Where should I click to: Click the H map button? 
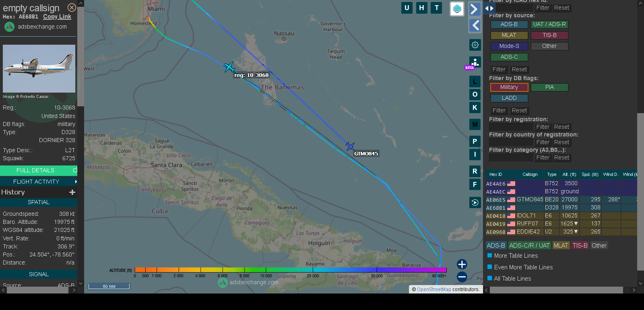(x=422, y=8)
